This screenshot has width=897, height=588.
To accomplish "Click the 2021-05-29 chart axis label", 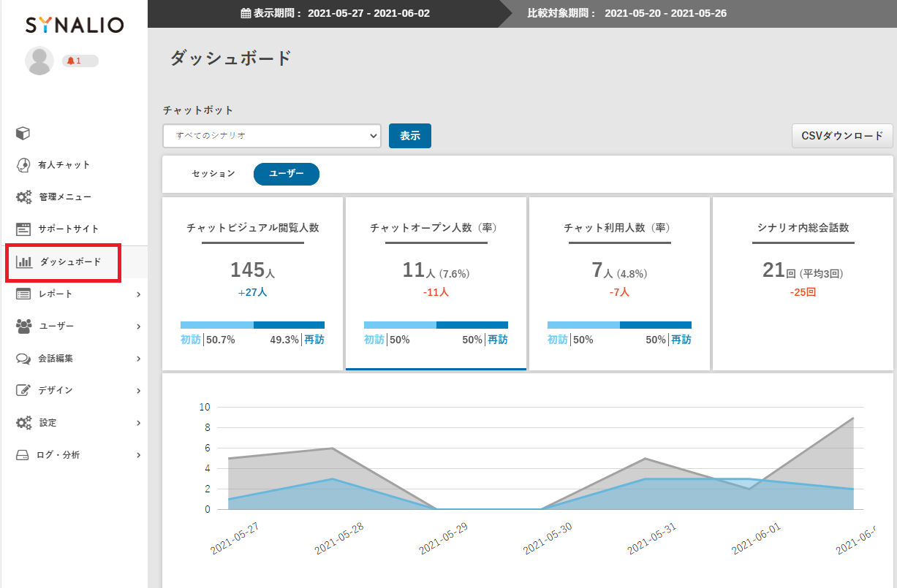I will pyautogui.click(x=443, y=538).
